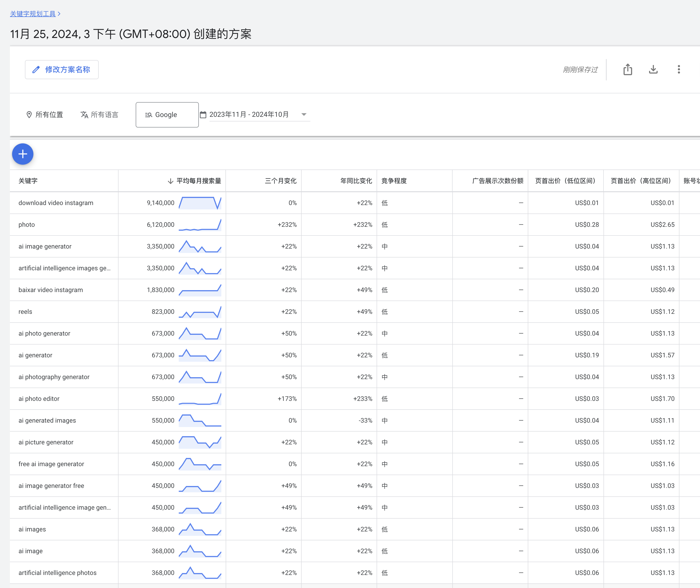Image resolution: width=700 pixels, height=588 pixels.
Task: Select the keyword 'ai image generator'
Action: click(45, 247)
